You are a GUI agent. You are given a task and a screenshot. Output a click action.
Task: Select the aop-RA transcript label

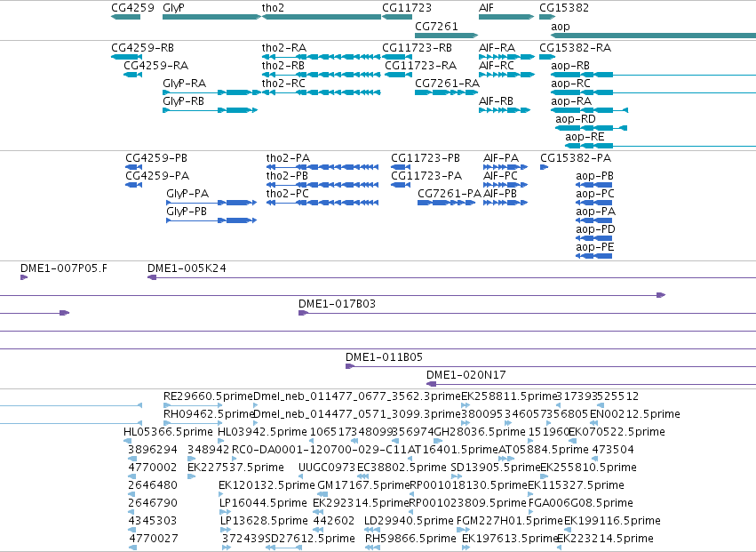(x=571, y=101)
